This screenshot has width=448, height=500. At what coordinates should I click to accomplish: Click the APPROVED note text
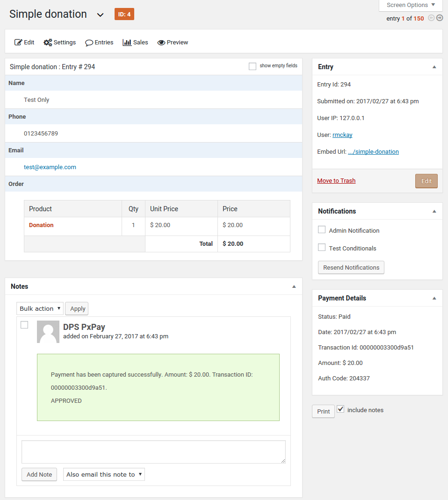pyautogui.click(x=66, y=401)
